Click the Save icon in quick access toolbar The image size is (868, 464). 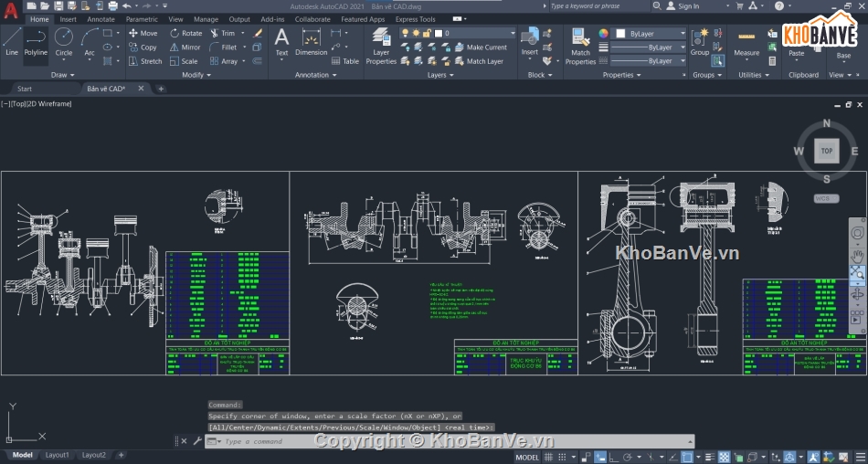pos(58,6)
